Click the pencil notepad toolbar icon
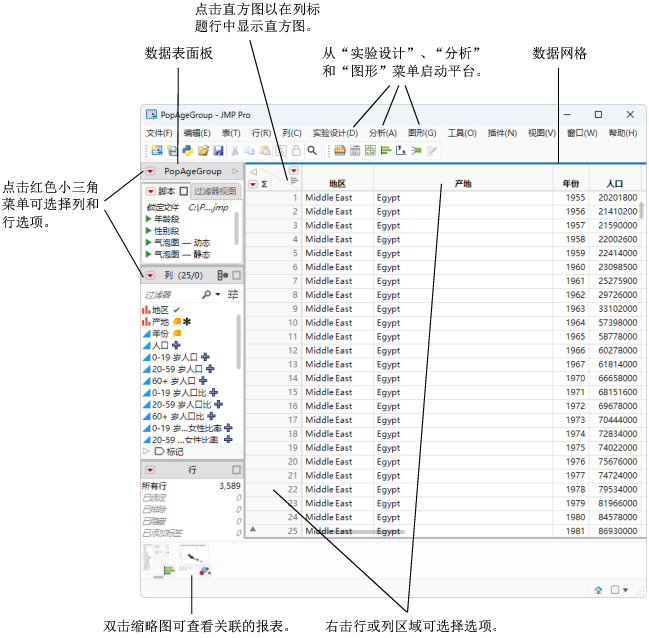The width and height of the screenshot is (649, 638). point(432,150)
